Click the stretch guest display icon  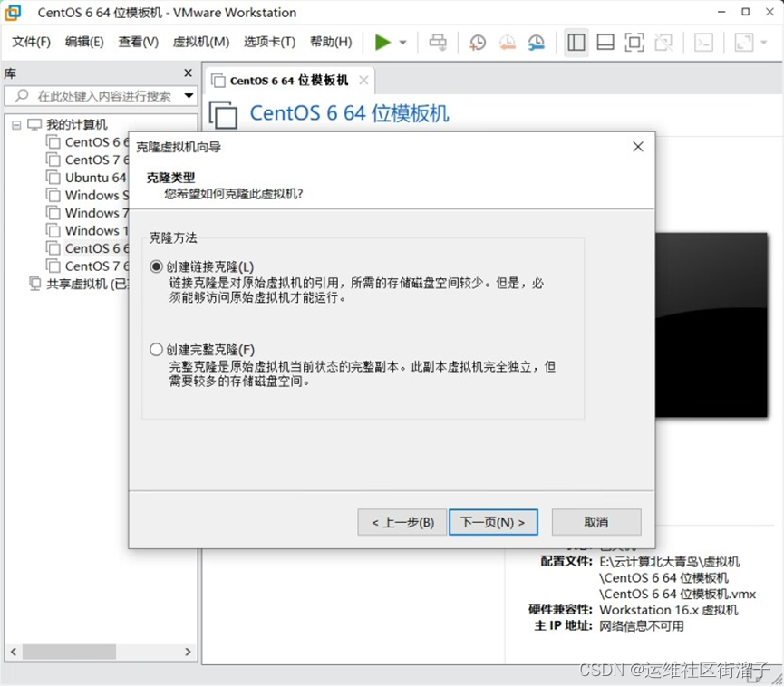[744, 43]
